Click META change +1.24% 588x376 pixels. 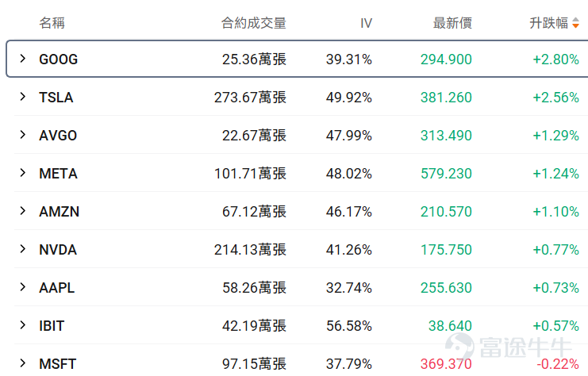[556, 174]
